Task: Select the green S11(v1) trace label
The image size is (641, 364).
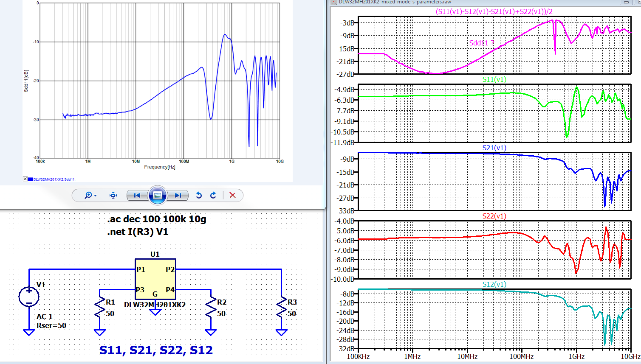Action: click(494, 79)
